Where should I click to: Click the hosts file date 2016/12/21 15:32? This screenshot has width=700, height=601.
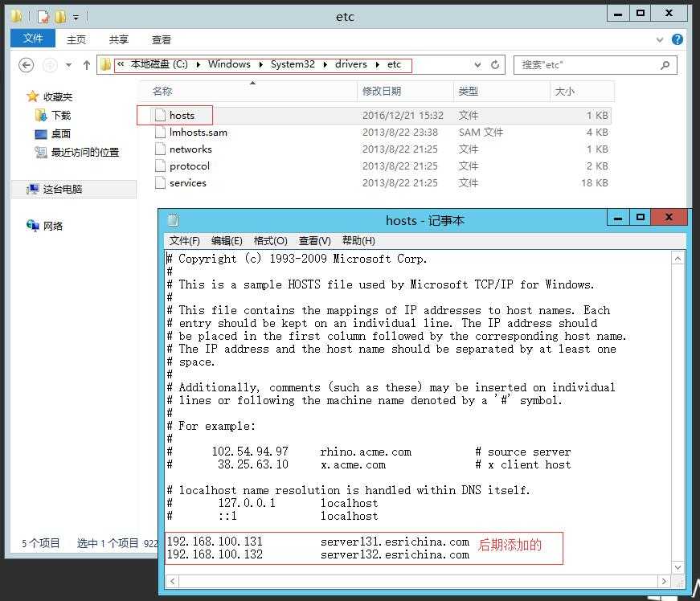403,116
